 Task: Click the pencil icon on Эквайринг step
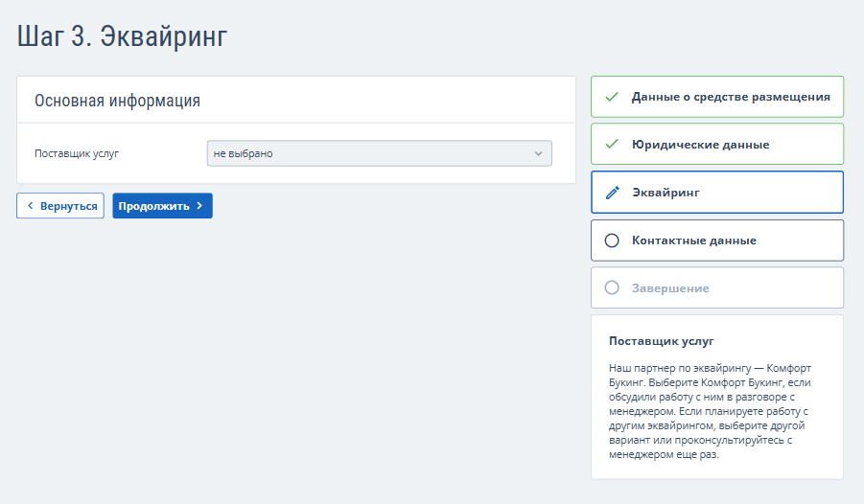pos(612,193)
